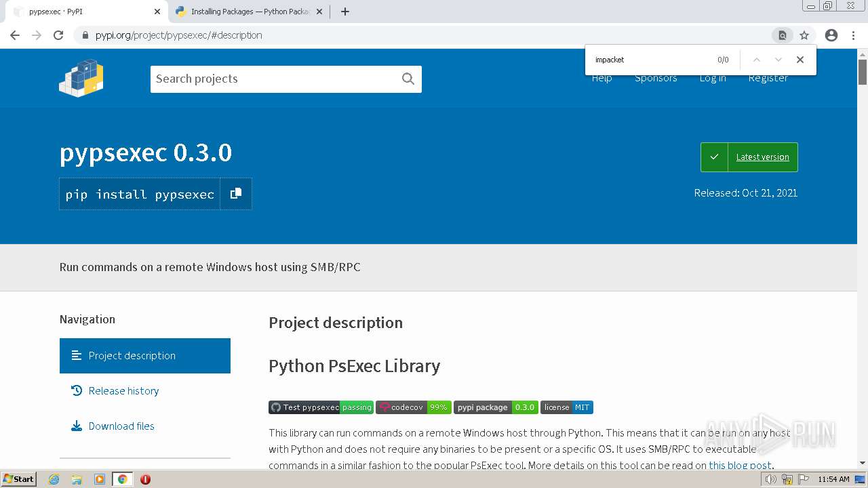Viewport: 868px width, 488px height.
Task: Open the media player taskbar icon
Action: [x=100, y=479]
